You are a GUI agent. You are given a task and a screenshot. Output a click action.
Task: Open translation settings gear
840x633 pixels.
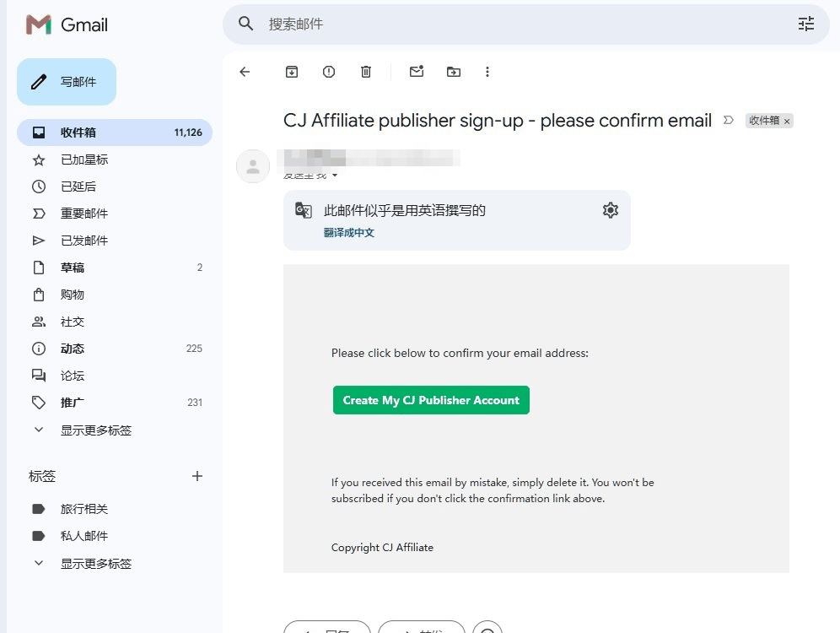click(x=610, y=210)
